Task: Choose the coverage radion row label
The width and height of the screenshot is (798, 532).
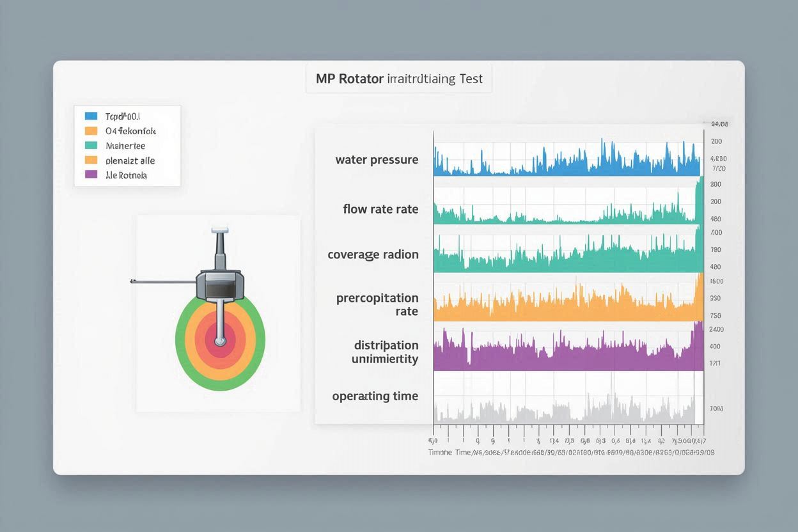Action: [x=373, y=254]
